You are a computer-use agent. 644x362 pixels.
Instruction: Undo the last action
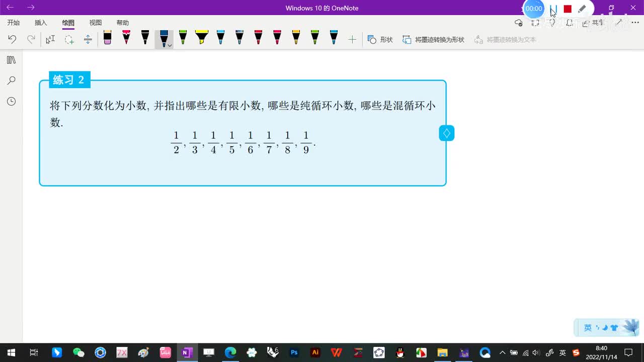(x=12, y=39)
